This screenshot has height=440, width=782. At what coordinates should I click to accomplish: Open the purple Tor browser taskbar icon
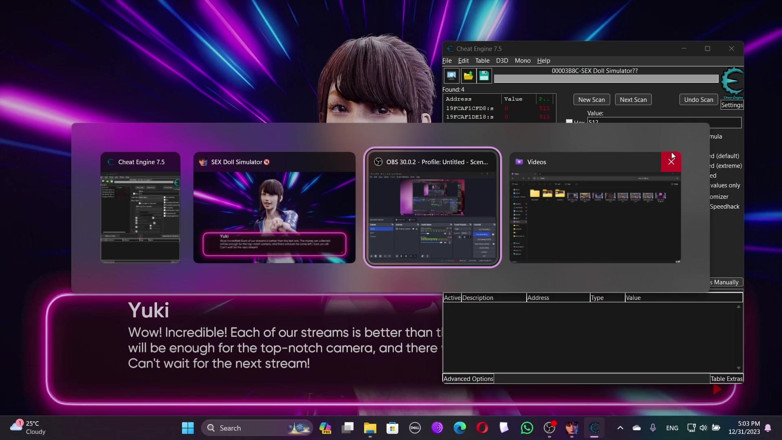point(437,428)
